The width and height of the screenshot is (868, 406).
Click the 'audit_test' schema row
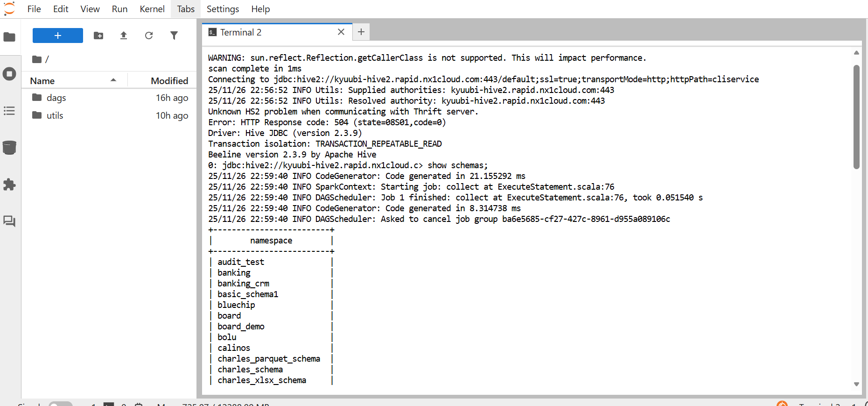(x=241, y=262)
